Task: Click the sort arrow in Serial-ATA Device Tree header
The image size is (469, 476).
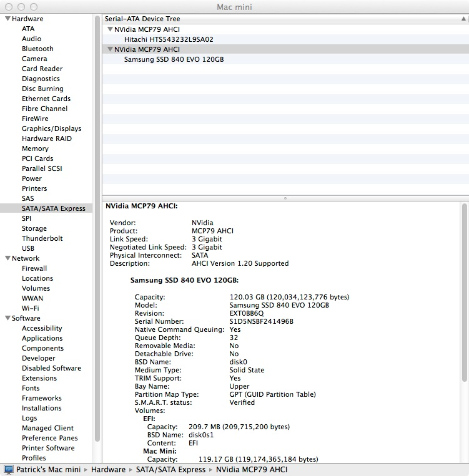Action: point(463,19)
